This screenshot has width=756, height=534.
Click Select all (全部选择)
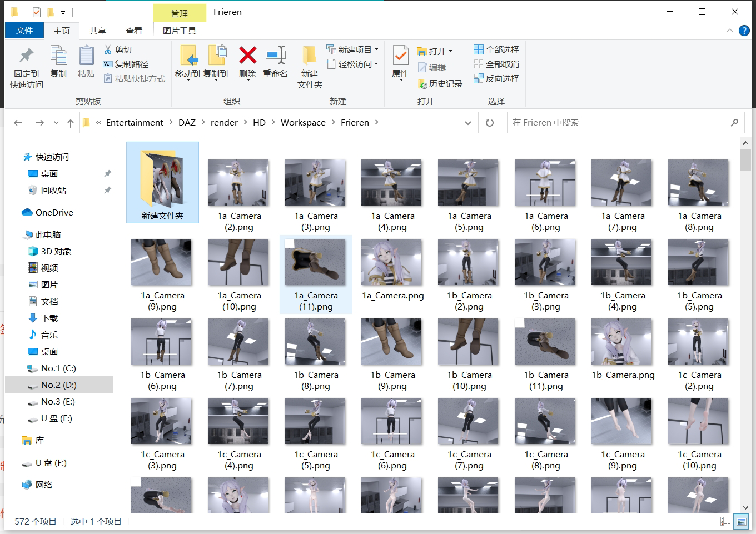(496, 49)
